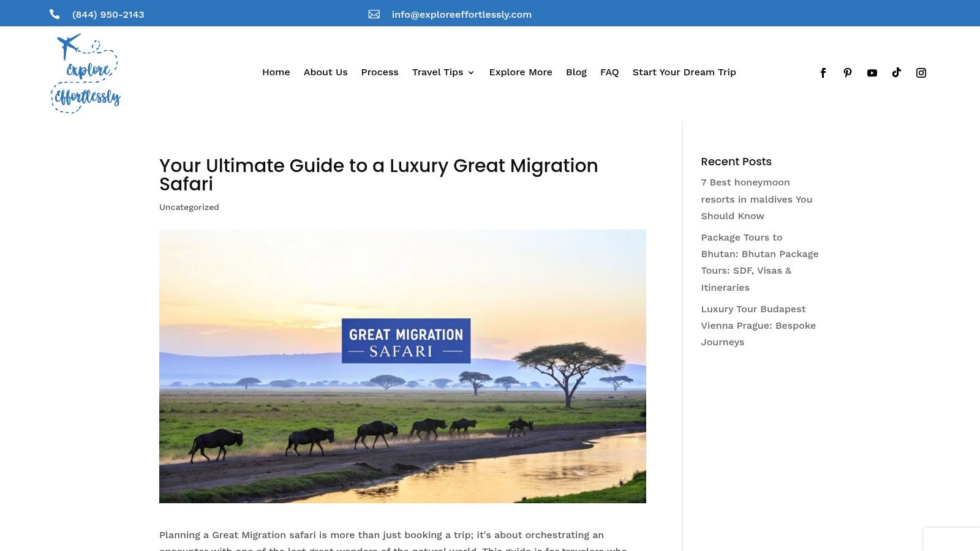Open the FAQ menu link
The image size is (980, 551).
pyautogui.click(x=609, y=72)
